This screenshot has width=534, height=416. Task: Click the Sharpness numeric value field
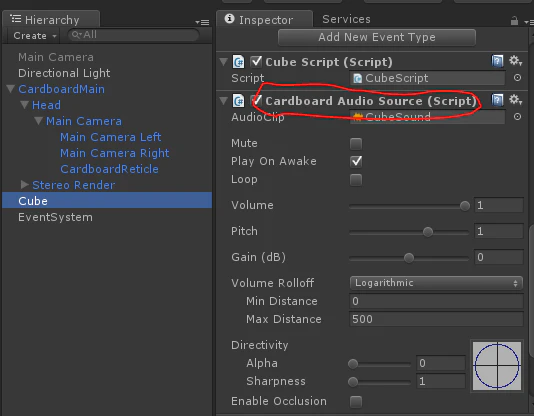pyautogui.click(x=441, y=381)
